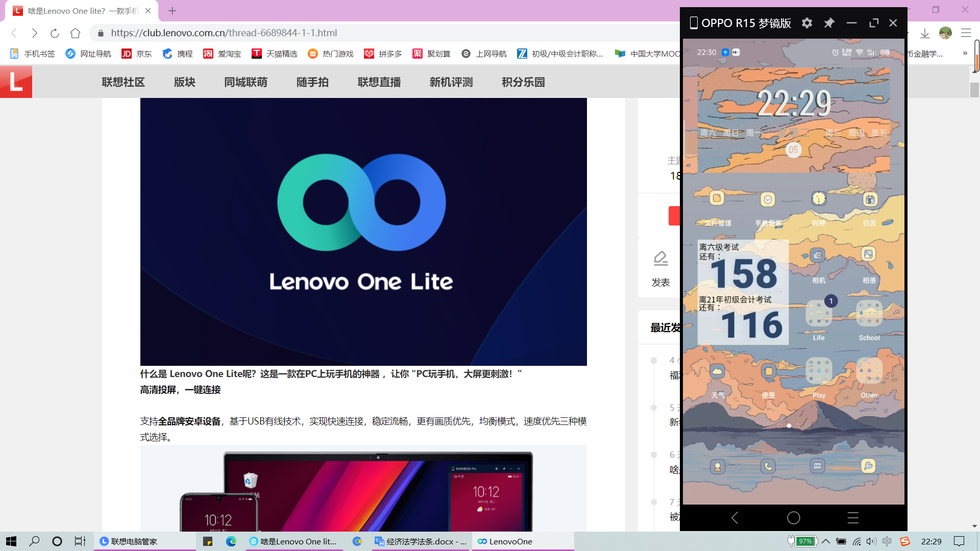
Task: Open 热门游戏 bookmark
Action: (x=331, y=54)
